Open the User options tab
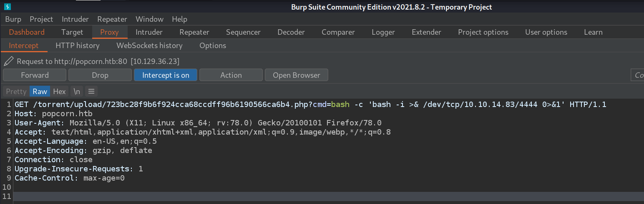This screenshot has width=644, height=204. [x=546, y=32]
